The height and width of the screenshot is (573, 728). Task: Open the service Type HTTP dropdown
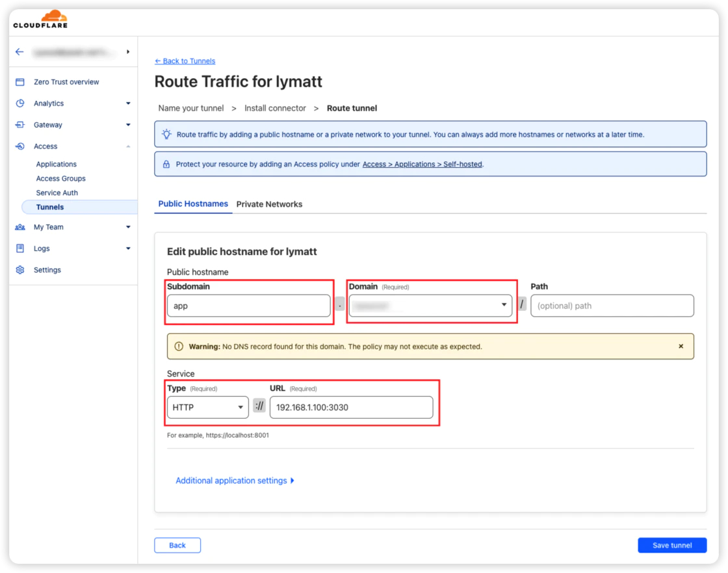click(x=207, y=407)
